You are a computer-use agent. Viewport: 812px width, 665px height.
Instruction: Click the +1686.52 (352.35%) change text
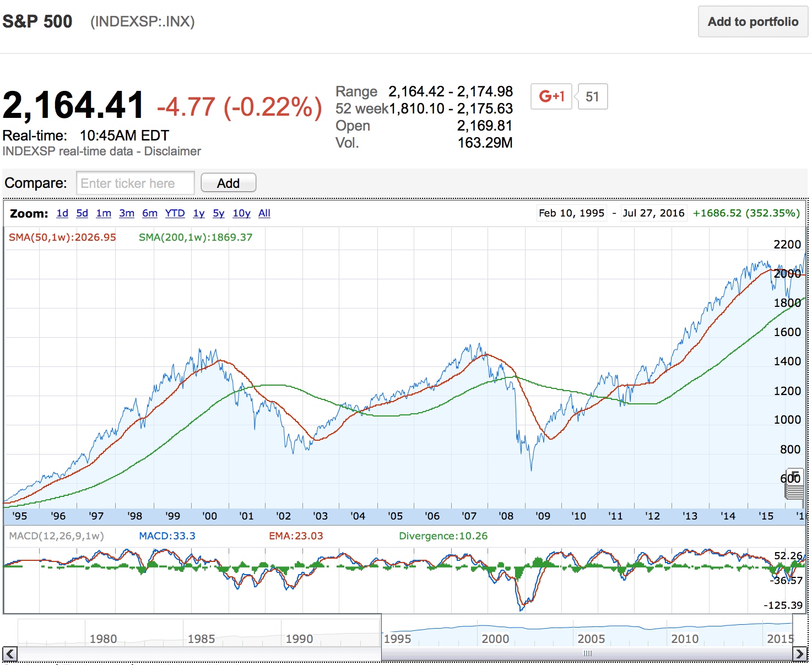(746, 213)
